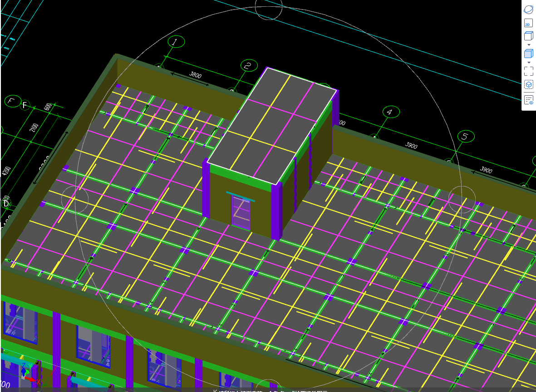Select the highlighted roof slab of stair house
This screenshot has height=392, width=536.
[x=272, y=126]
